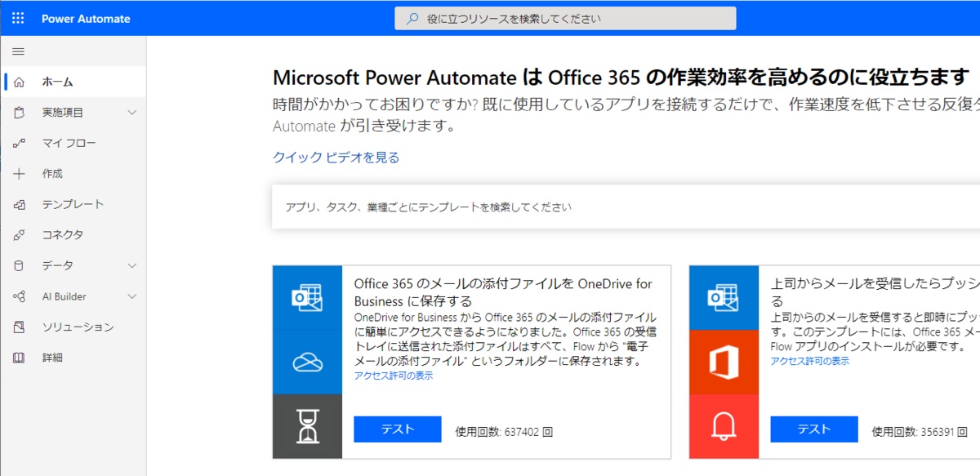Click テスト on the OneDrive attachment template
980x476 pixels.
coord(397,429)
